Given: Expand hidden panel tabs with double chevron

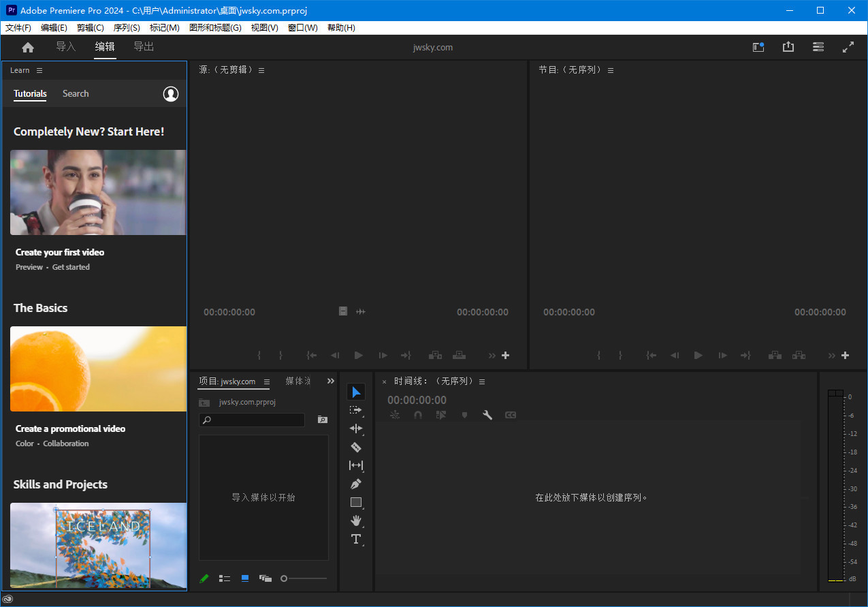Looking at the screenshot, I should 331,382.
